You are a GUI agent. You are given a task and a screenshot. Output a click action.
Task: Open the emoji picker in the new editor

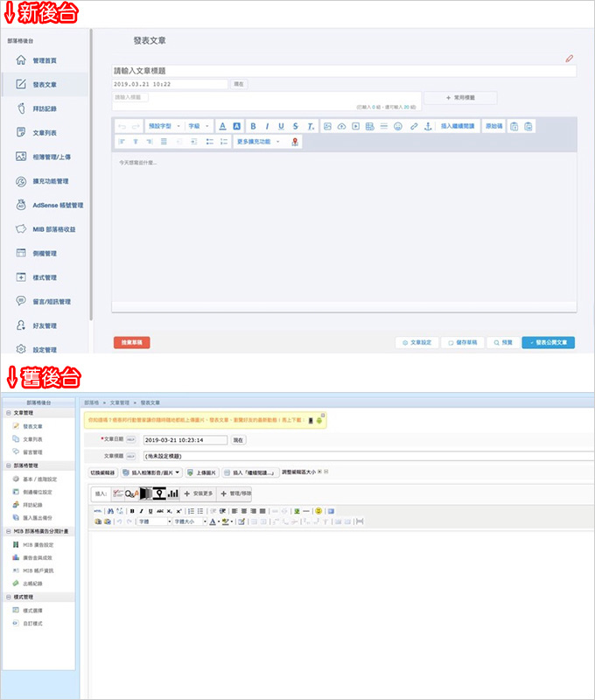pyautogui.click(x=398, y=126)
